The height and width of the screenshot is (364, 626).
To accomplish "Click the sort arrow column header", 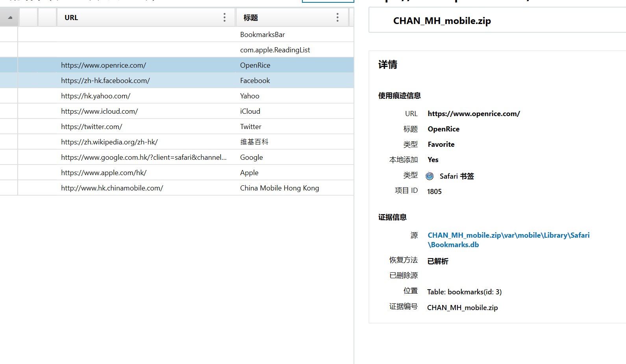I will click(9, 18).
